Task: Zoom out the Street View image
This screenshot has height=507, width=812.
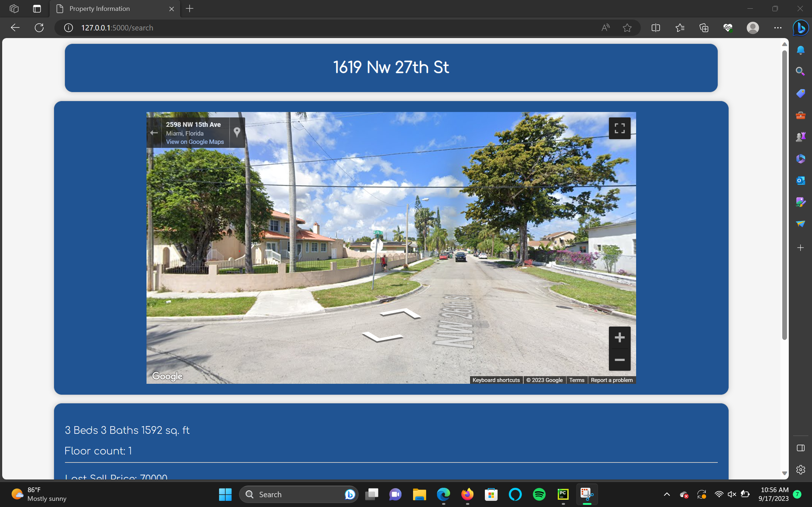Action: click(619, 360)
